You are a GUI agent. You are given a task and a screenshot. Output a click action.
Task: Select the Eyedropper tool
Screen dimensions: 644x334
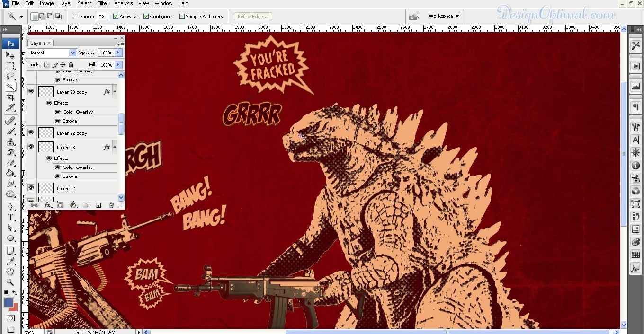coord(10,261)
